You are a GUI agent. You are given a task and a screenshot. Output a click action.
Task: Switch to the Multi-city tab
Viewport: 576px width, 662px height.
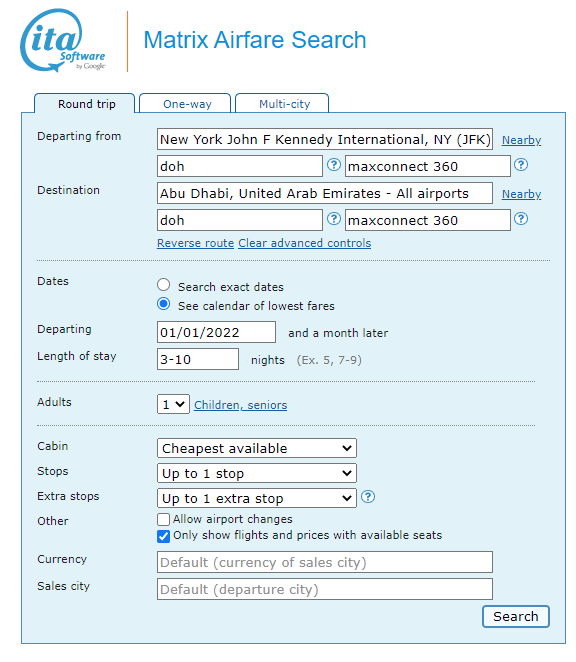pyautogui.click(x=282, y=103)
